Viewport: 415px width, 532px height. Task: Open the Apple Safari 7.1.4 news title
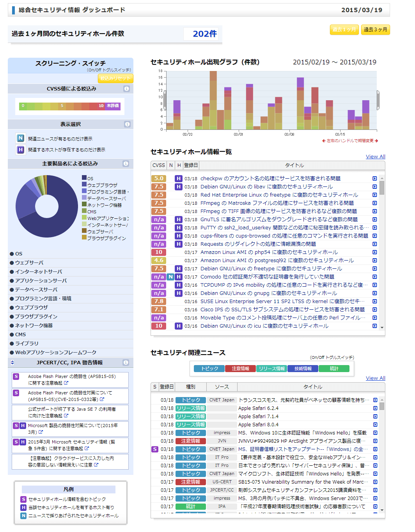point(259,417)
